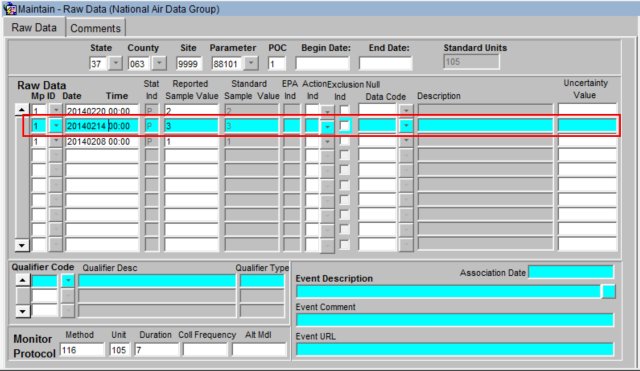Open Null Data Code dropdown on the 20140208 row
Viewport: 640px width, 371px height.
coord(406,141)
